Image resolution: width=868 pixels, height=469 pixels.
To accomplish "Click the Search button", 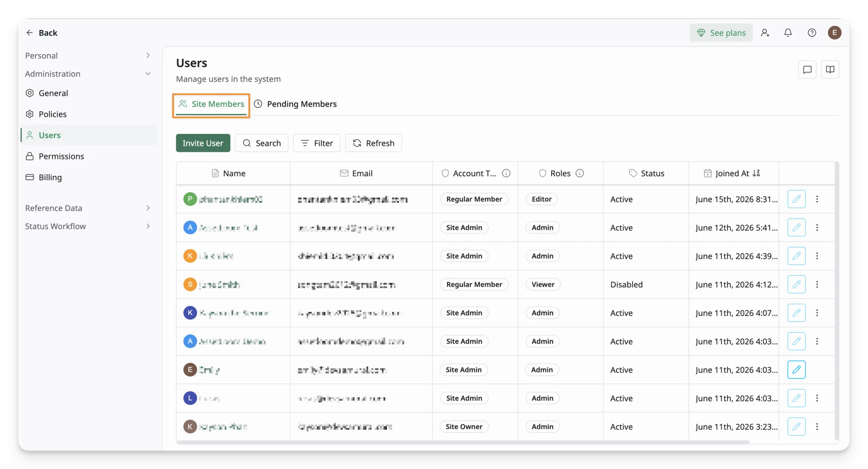I will (262, 143).
